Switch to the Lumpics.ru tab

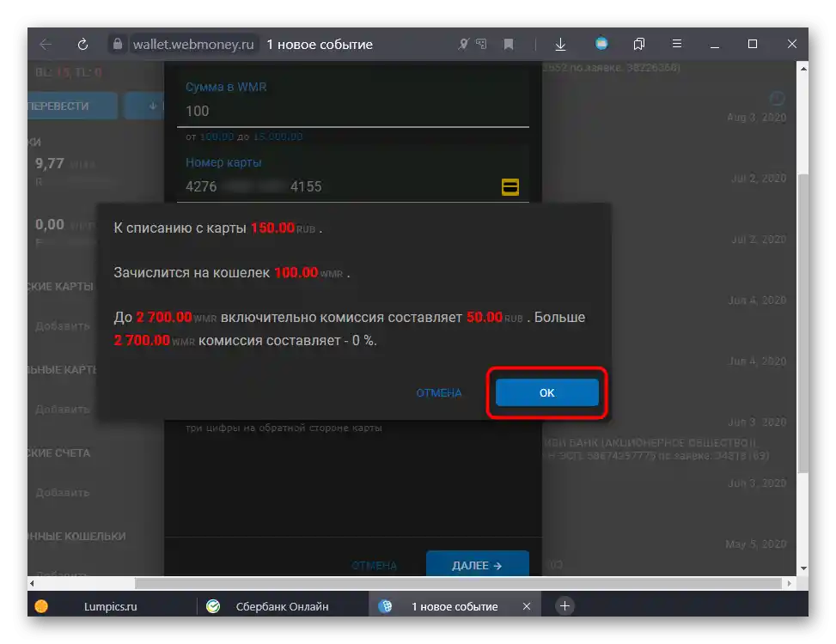110,606
